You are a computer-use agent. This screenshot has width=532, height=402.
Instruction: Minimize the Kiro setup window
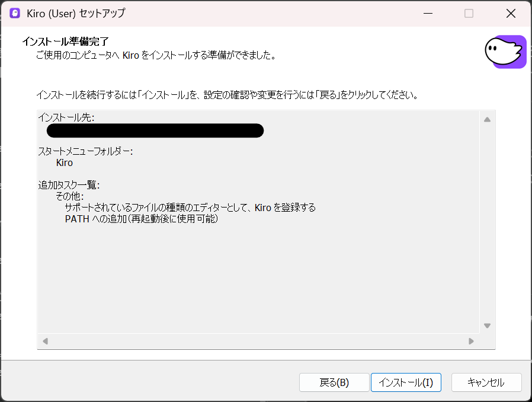[428, 13]
